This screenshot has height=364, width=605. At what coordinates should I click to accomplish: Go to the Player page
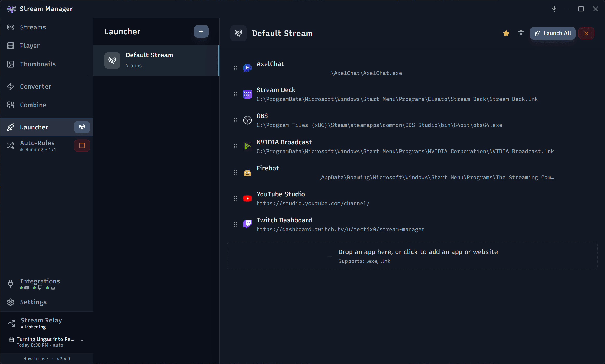click(47, 45)
